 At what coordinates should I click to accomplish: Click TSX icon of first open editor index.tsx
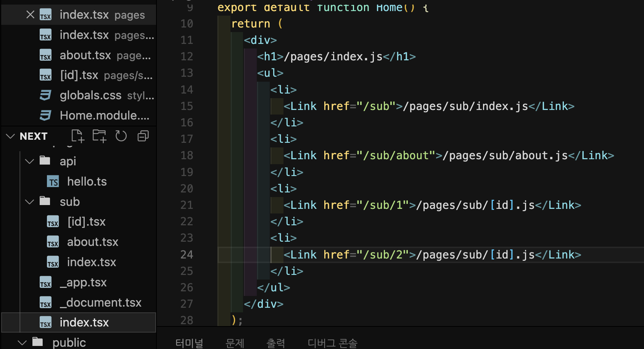coord(45,15)
